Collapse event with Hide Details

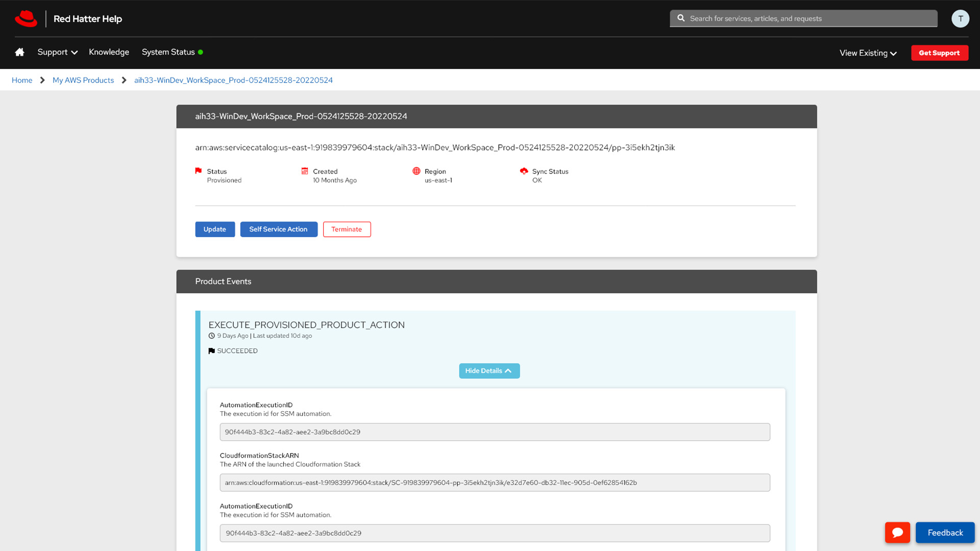[489, 371]
